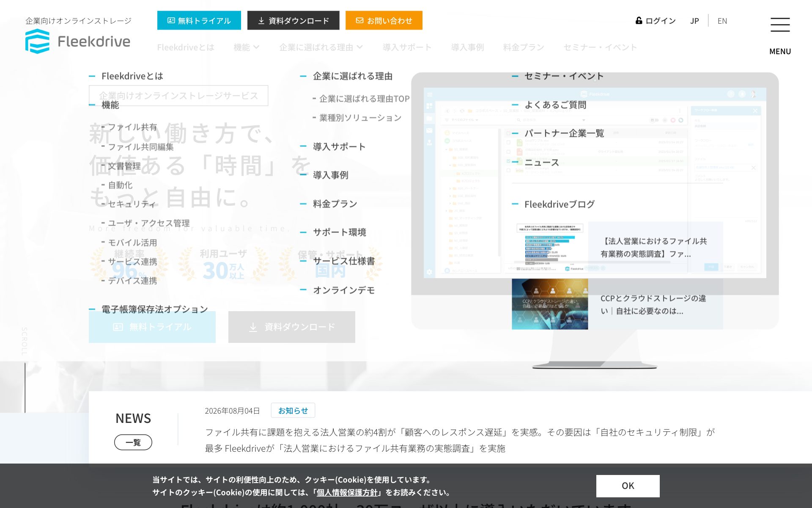Open 導入事例 in menu overlay

(331, 175)
